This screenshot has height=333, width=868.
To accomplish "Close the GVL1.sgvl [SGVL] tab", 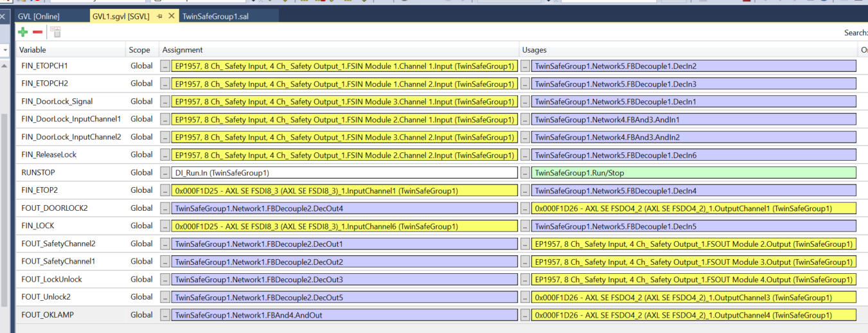I will [172, 16].
